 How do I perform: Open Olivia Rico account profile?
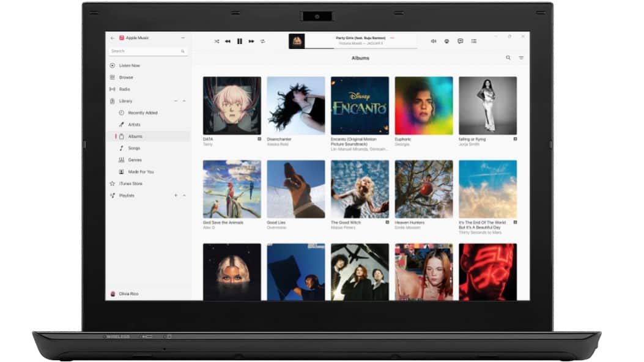(128, 294)
